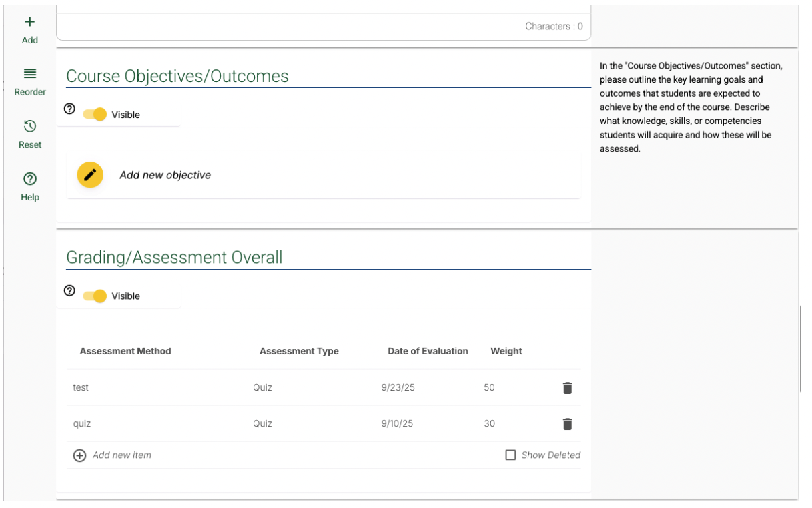This screenshot has height=508, width=812.
Task: Click 'Add new item' link text
Action: (122, 455)
